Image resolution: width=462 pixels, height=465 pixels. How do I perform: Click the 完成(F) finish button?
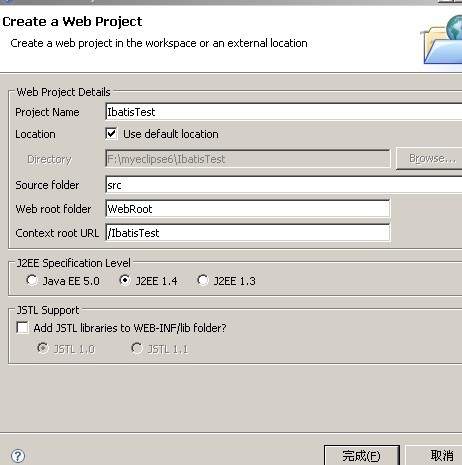point(362,455)
